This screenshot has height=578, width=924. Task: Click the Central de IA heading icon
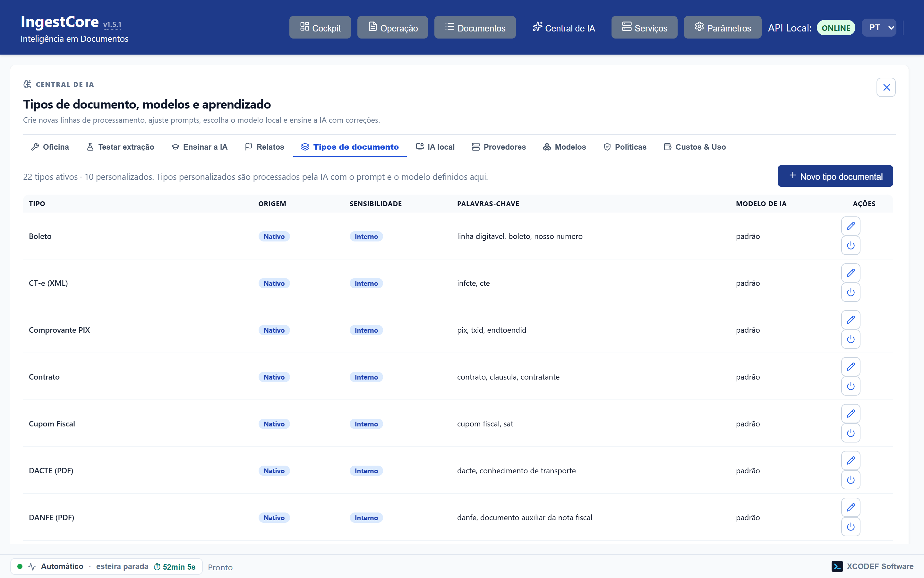click(28, 84)
